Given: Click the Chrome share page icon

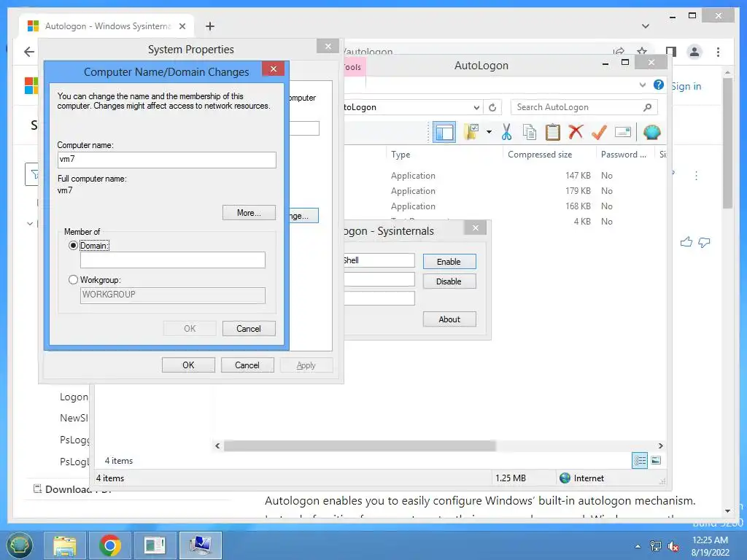Looking at the screenshot, I should point(619,52).
